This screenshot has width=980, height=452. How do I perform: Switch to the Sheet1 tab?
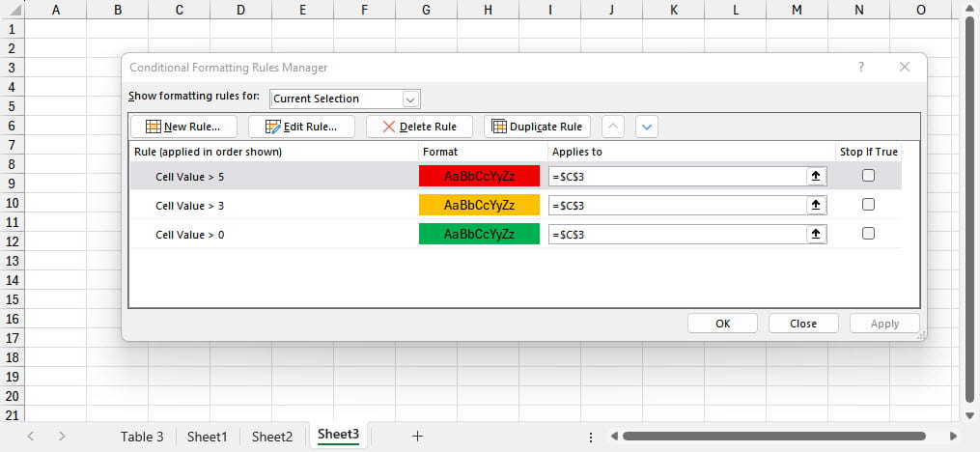point(207,437)
